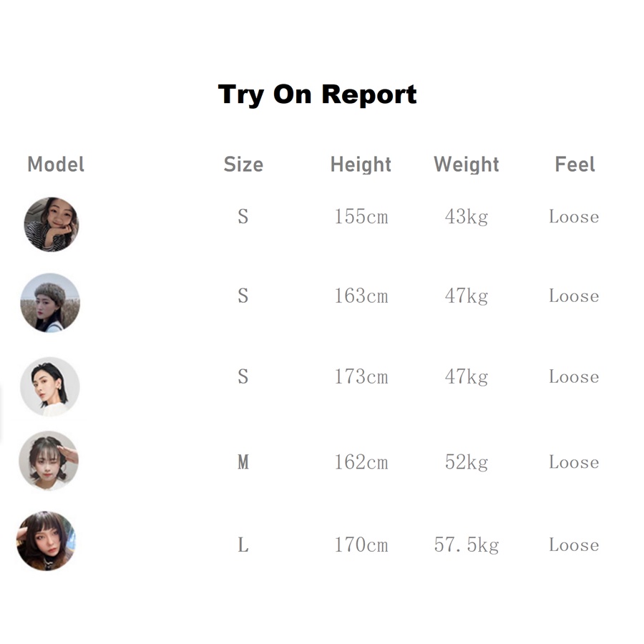Screen dimensions: 644x644
Task: Click the Loose feel in the 170cm row
Action: pos(574,545)
